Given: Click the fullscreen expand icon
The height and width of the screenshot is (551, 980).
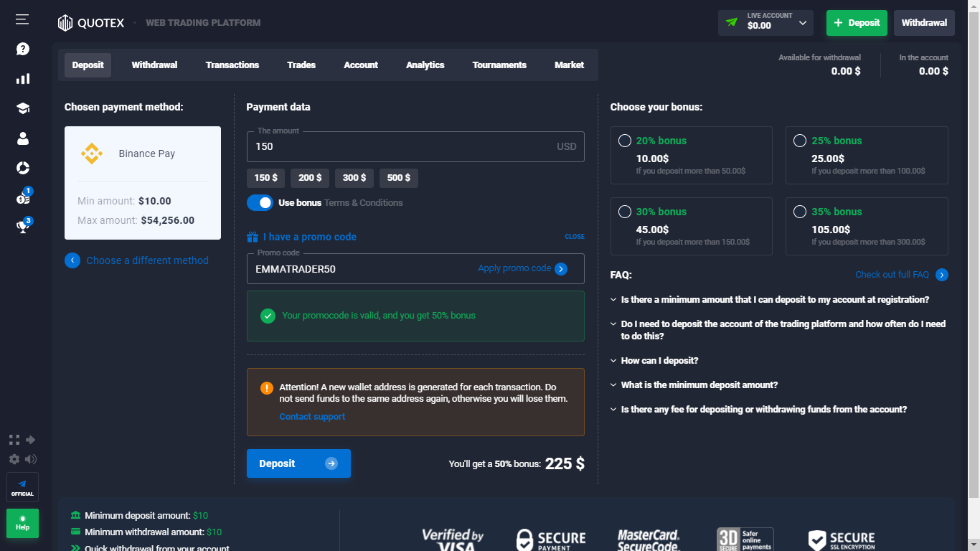Looking at the screenshot, I should [x=14, y=440].
